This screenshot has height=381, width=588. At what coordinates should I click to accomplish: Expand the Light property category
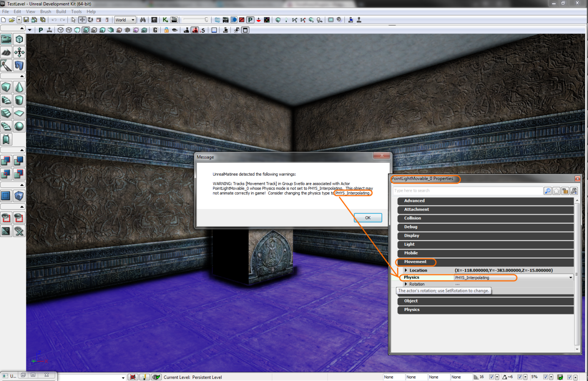485,244
